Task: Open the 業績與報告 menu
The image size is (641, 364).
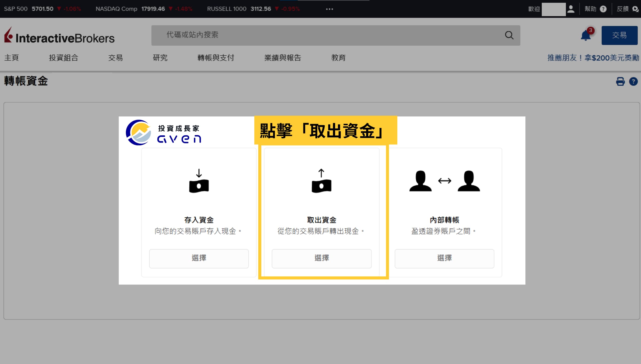Action: 283,58
